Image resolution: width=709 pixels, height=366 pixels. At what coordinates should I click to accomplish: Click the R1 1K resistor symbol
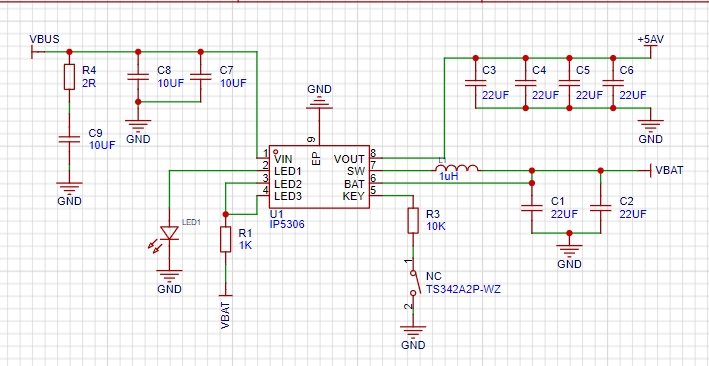click(226, 239)
